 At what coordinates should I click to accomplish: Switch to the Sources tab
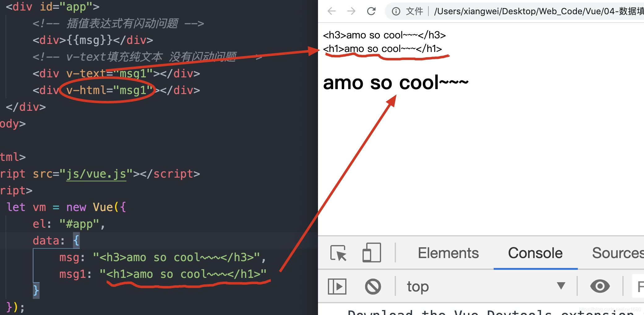click(618, 253)
